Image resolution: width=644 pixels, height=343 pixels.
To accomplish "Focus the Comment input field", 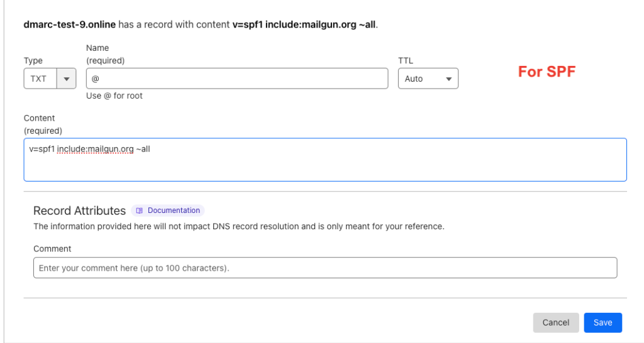I will (x=325, y=268).
